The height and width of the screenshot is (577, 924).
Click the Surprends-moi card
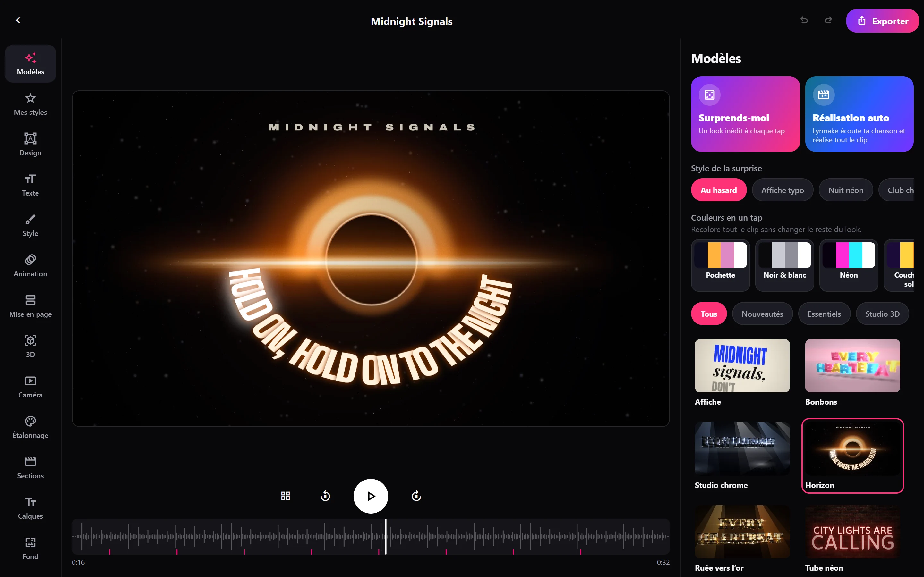745,114
